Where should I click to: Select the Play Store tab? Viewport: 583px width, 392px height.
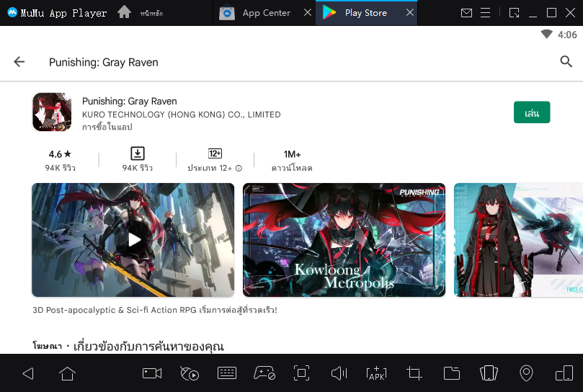coord(365,13)
